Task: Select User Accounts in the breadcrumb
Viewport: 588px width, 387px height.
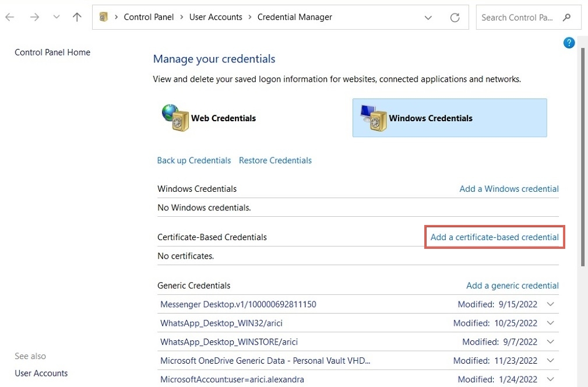Action: tap(216, 17)
